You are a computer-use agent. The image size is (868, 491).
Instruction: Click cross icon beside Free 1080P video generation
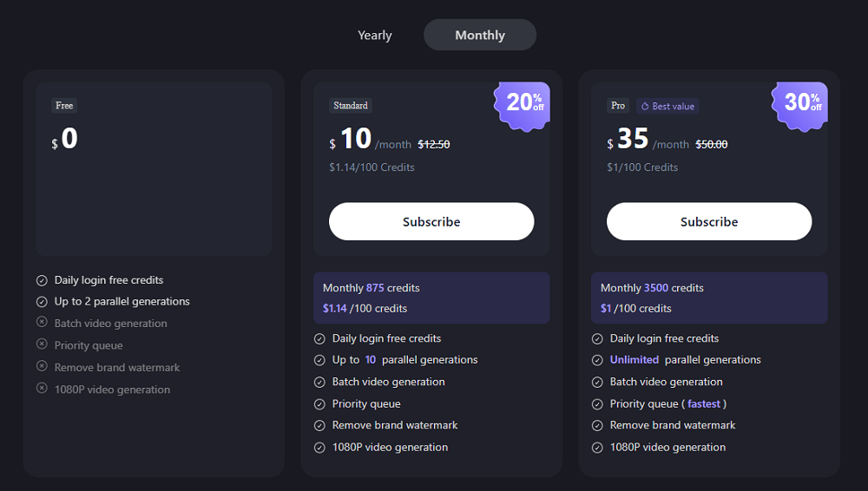pos(42,389)
